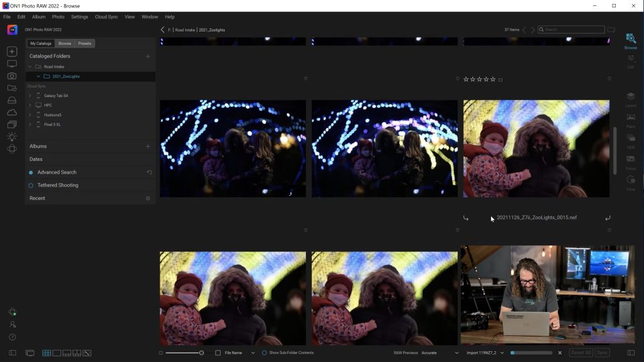The height and width of the screenshot is (362, 644).
Task: Open the Time-lapse tool icon
Action: [631, 180]
